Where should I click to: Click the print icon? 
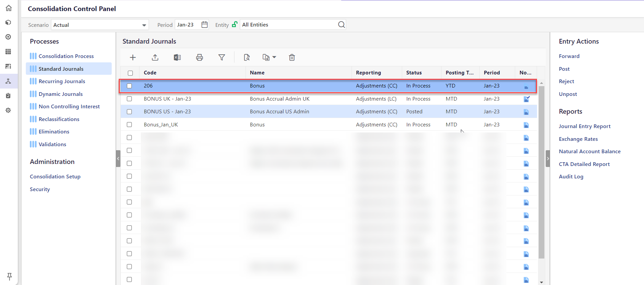click(x=200, y=57)
